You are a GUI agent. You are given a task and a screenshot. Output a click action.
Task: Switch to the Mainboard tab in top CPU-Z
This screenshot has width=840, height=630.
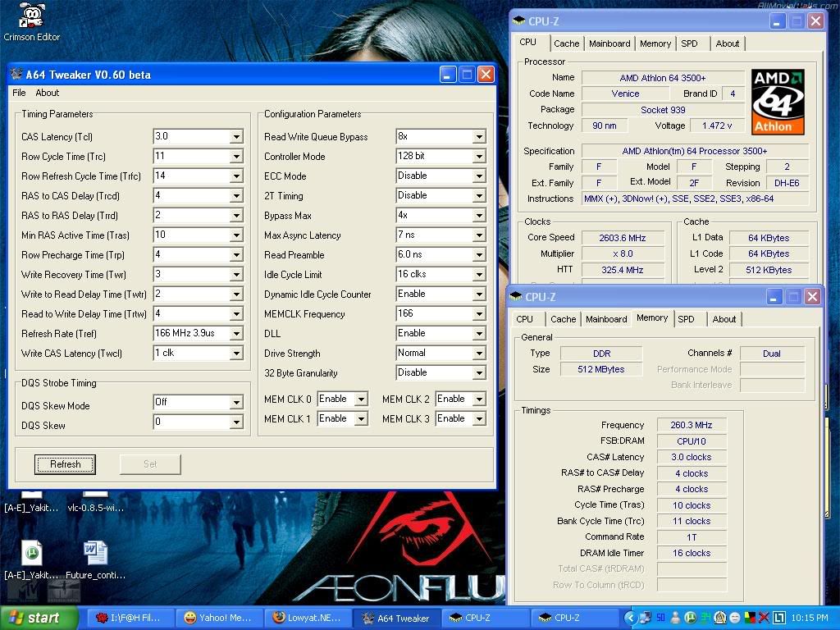coord(609,43)
